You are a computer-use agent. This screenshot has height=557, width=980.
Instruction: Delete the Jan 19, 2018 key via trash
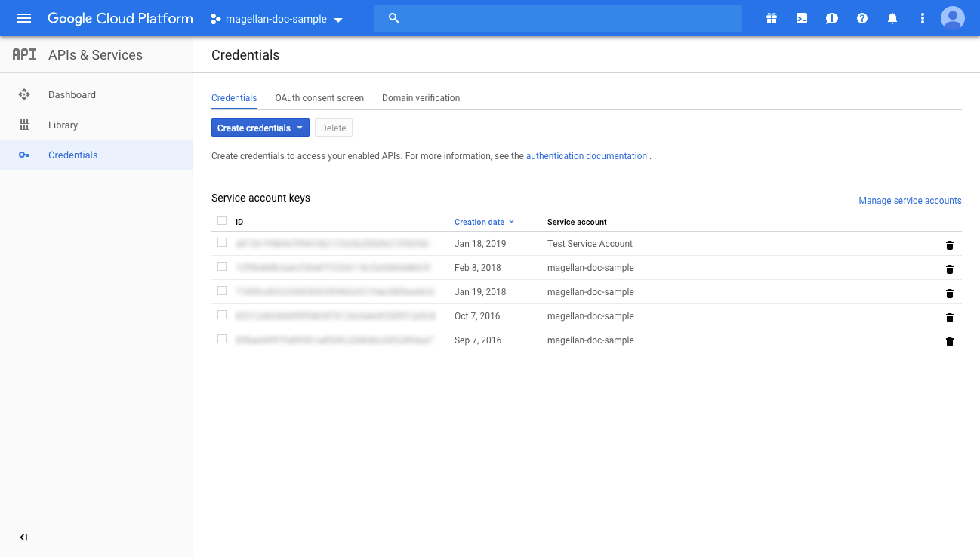coord(950,294)
